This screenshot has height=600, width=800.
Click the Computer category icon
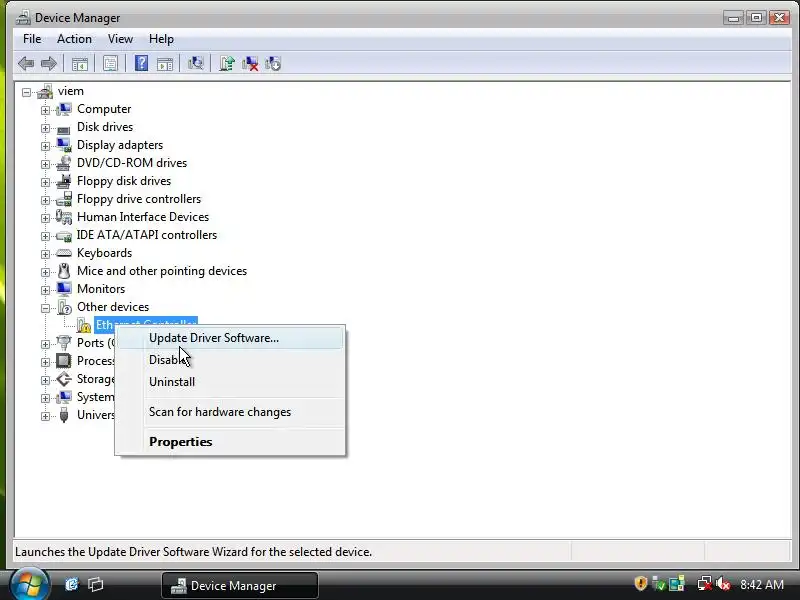[x=64, y=109]
